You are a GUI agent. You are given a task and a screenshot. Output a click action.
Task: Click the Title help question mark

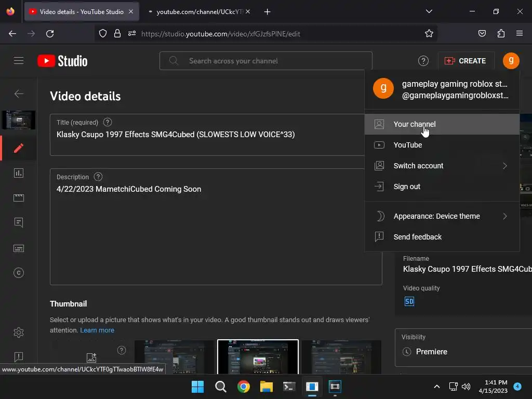click(108, 122)
